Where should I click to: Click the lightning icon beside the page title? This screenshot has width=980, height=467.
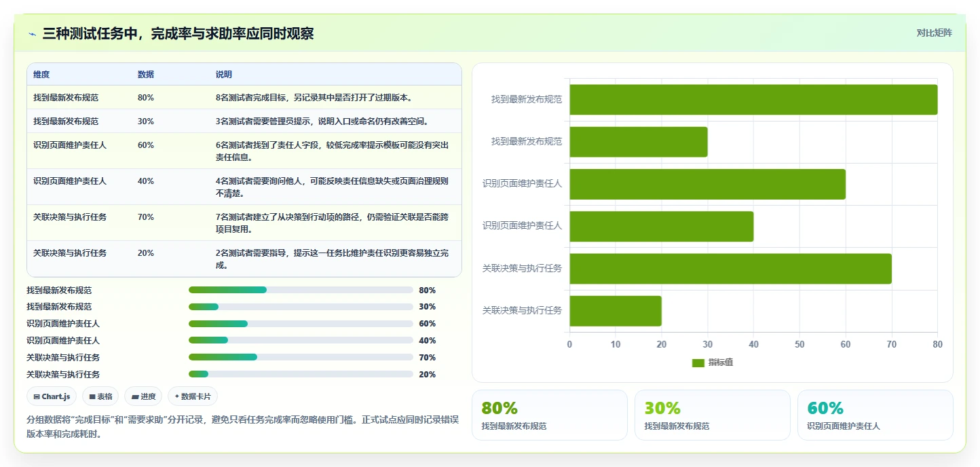click(x=32, y=34)
